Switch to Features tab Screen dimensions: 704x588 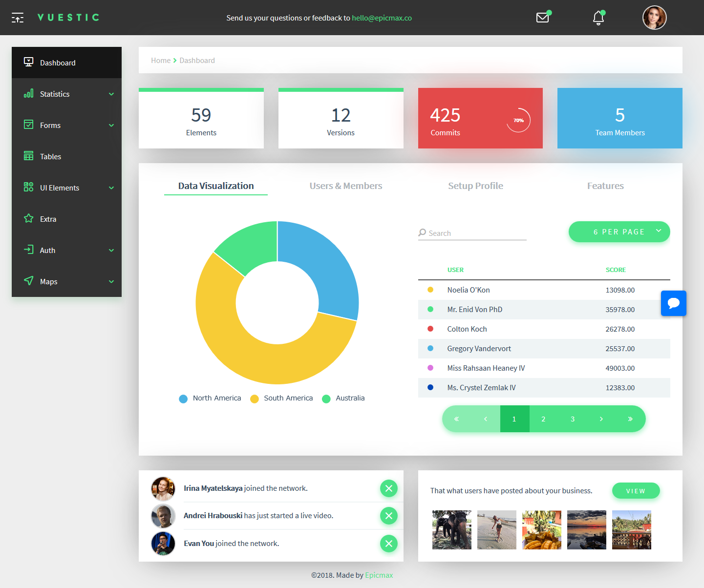605,186
